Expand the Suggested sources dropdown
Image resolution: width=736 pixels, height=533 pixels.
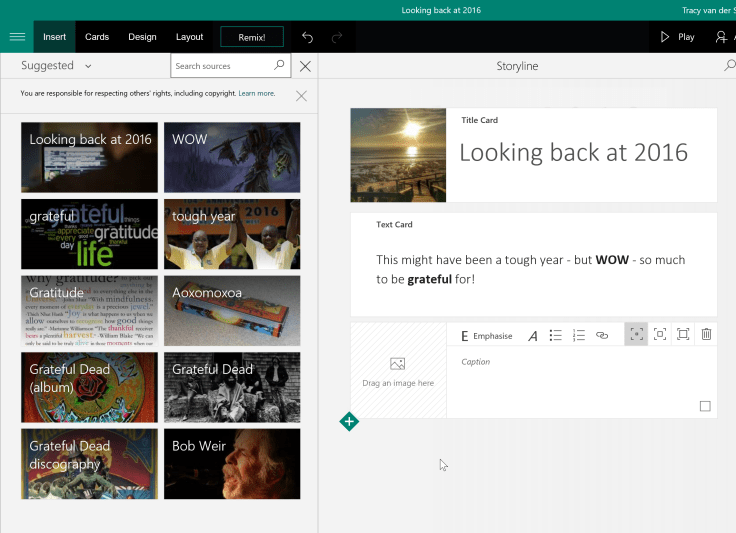(57, 66)
